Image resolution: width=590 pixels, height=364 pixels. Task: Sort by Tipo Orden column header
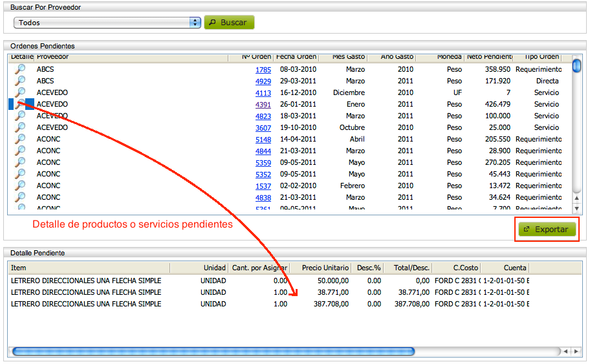click(538, 57)
